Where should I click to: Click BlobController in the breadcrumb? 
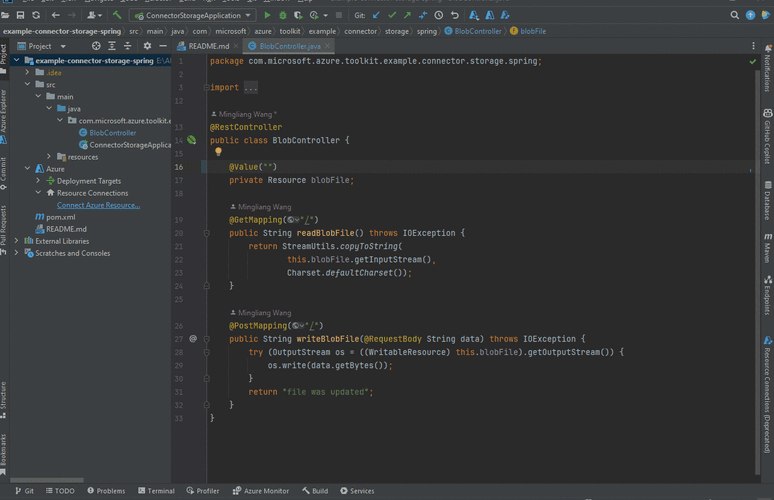tap(473, 31)
